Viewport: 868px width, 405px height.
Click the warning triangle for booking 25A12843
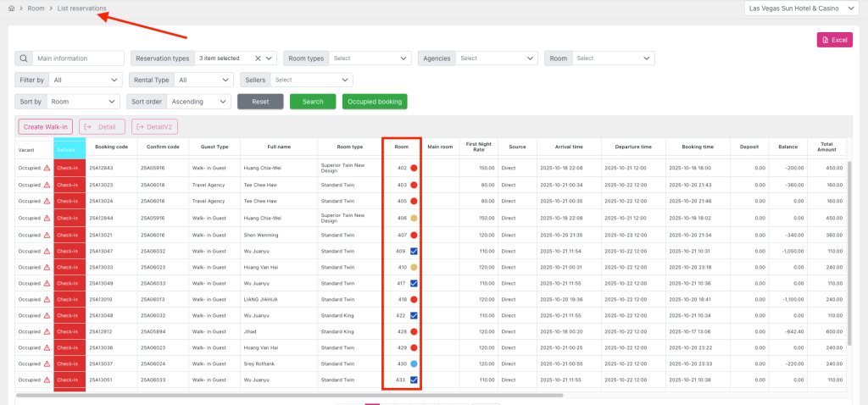(x=47, y=168)
